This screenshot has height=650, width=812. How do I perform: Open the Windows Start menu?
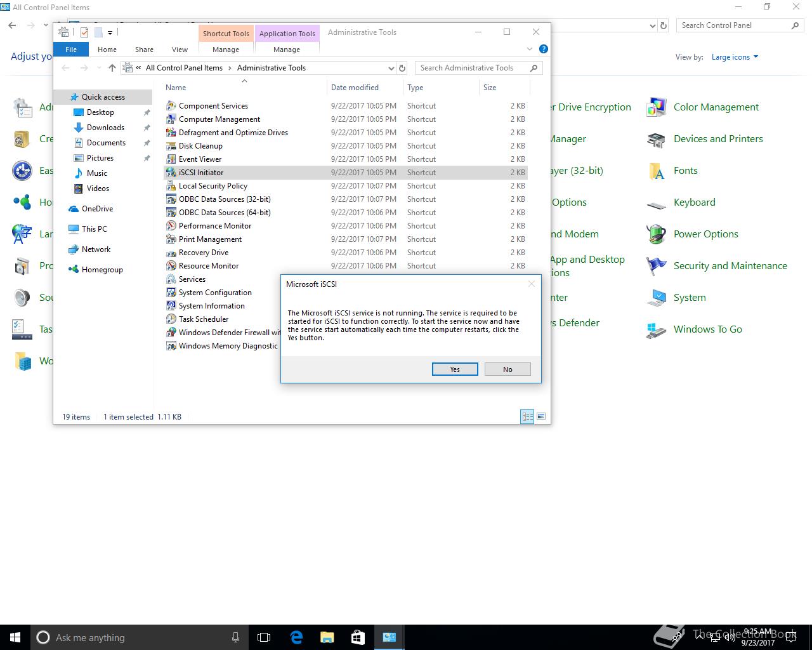[15, 637]
